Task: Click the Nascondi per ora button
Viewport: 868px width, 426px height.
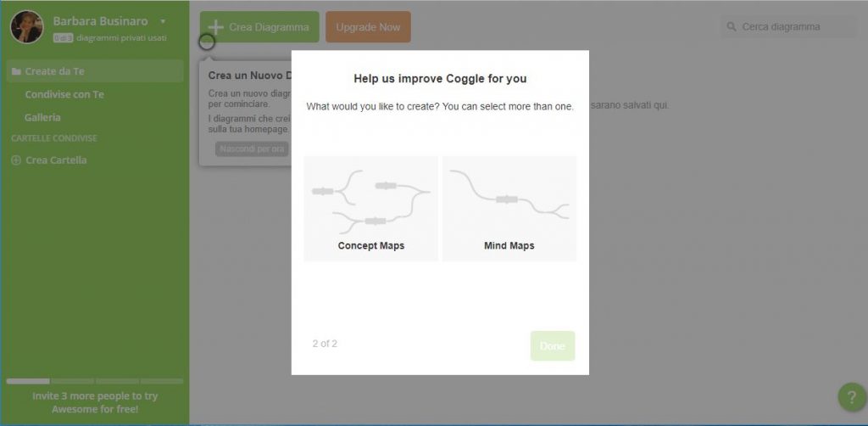Action: click(252, 149)
